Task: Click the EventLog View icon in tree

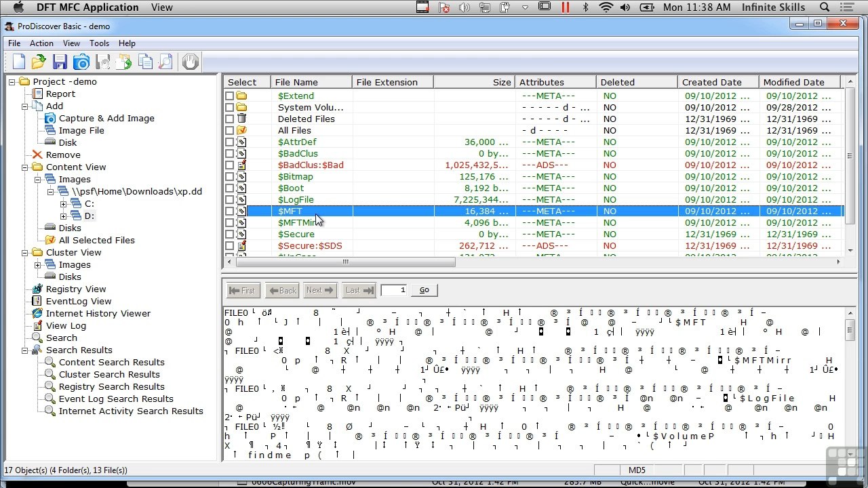Action: click(x=38, y=301)
